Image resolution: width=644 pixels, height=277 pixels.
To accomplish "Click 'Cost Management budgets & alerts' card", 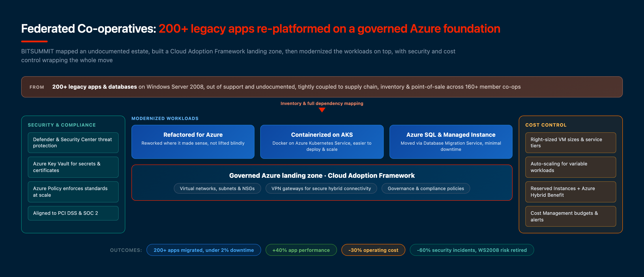I will pos(571,216).
